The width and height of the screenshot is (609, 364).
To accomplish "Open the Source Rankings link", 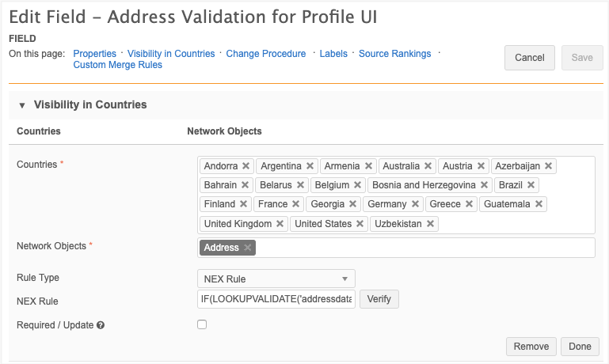I will pyautogui.click(x=394, y=54).
